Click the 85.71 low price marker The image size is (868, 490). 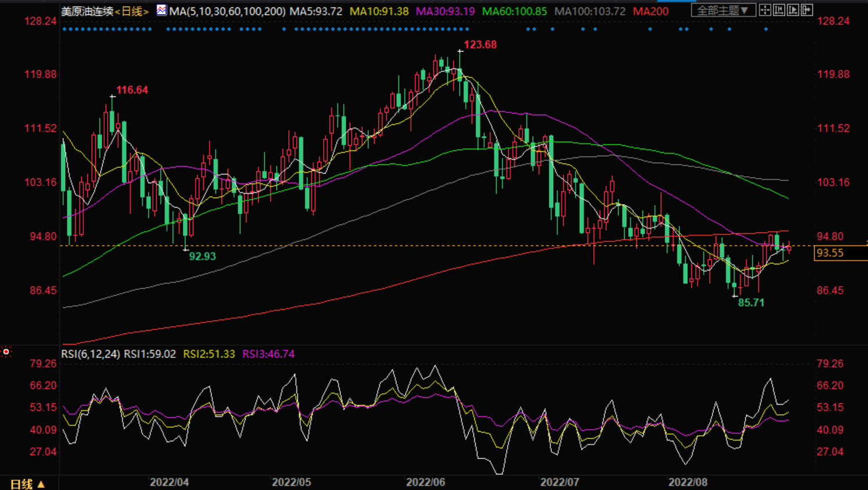click(751, 303)
